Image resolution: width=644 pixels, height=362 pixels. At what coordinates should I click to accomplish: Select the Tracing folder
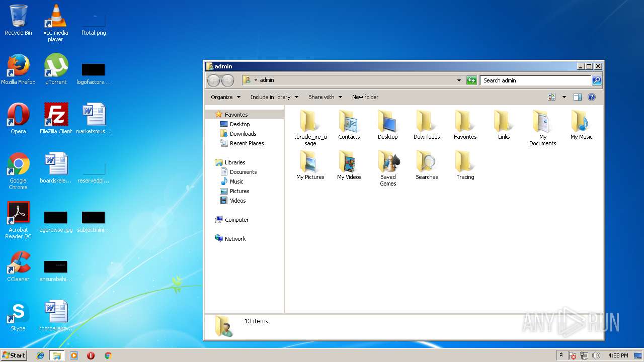(465, 165)
